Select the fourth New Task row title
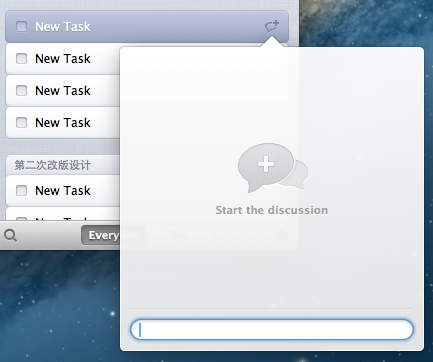 point(63,122)
